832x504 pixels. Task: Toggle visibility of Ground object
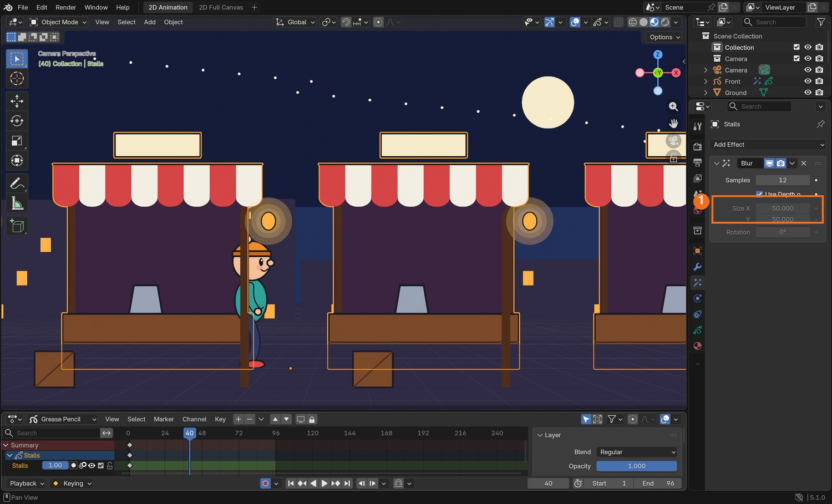click(808, 93)
